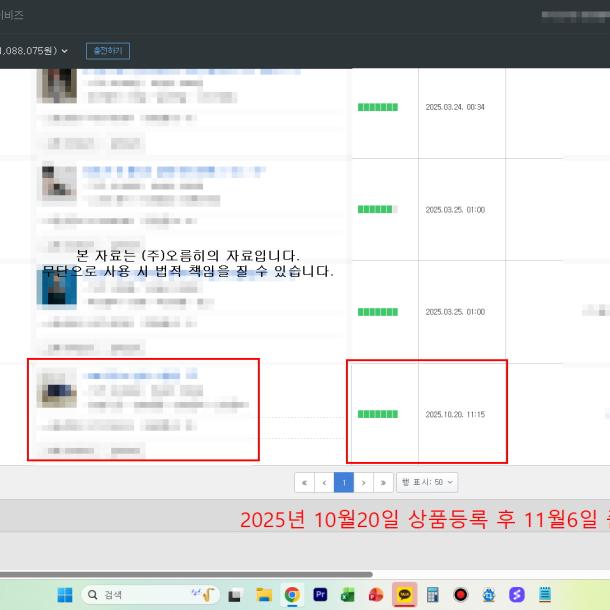Open the Windows Start menu
This screenshot has width=610, height=610.
point(65,594)
